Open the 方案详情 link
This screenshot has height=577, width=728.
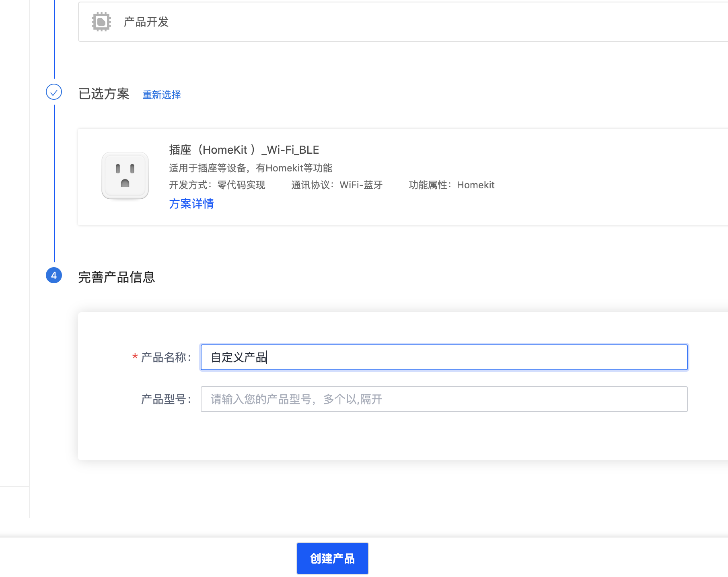pyautogui.click(x=191, y=204)
